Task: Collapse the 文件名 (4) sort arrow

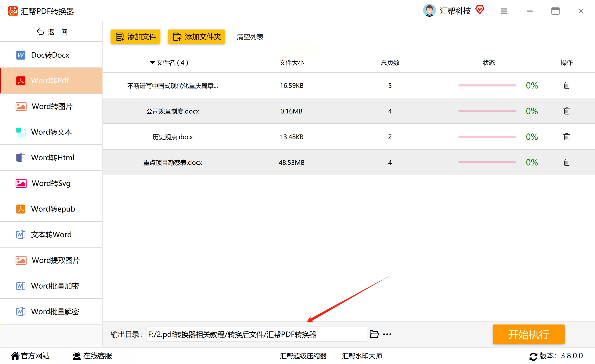Action: point(152,63)
